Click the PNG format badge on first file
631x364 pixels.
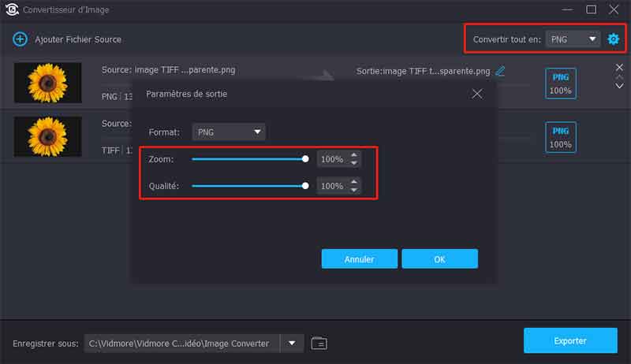coord(561,83)
